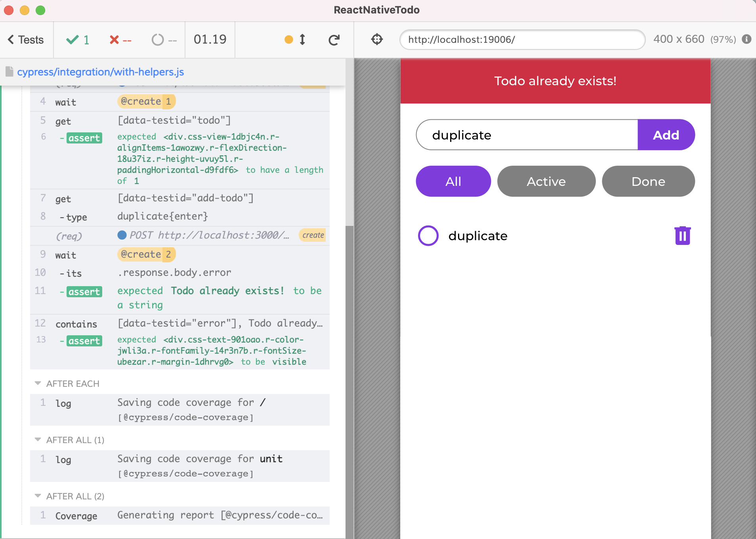
Task: Click the to be visible assert row
Action: (x=180, y=350)
